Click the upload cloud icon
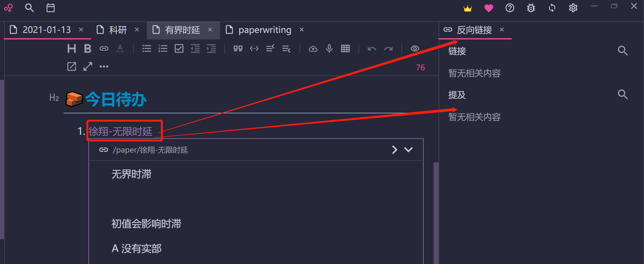 [313, 49]
